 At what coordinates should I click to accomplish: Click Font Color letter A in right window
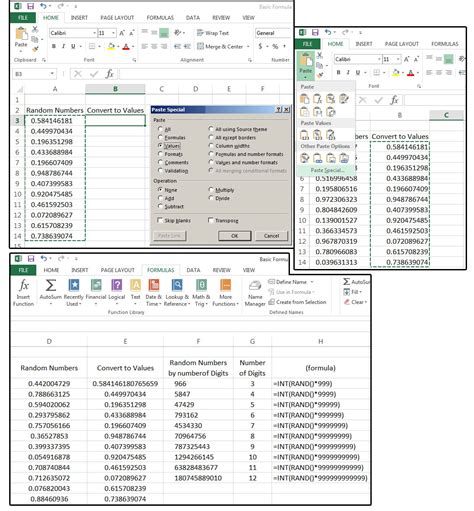pos(411,72)
